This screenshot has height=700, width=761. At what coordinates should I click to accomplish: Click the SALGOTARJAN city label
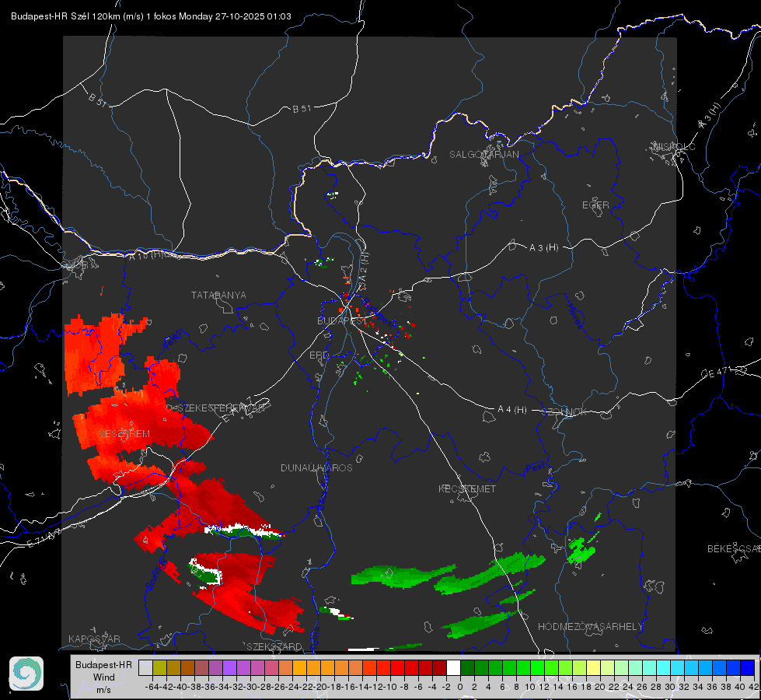tap(483, 155)
